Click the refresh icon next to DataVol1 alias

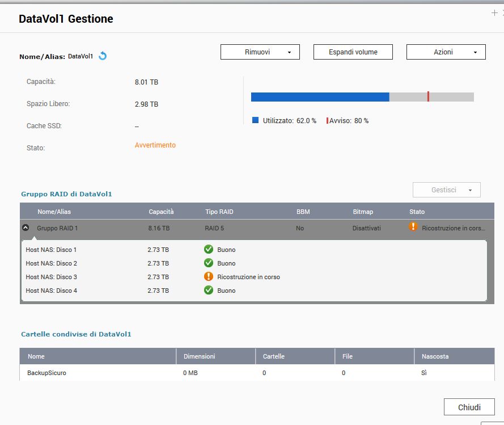[x=103, y=56]
